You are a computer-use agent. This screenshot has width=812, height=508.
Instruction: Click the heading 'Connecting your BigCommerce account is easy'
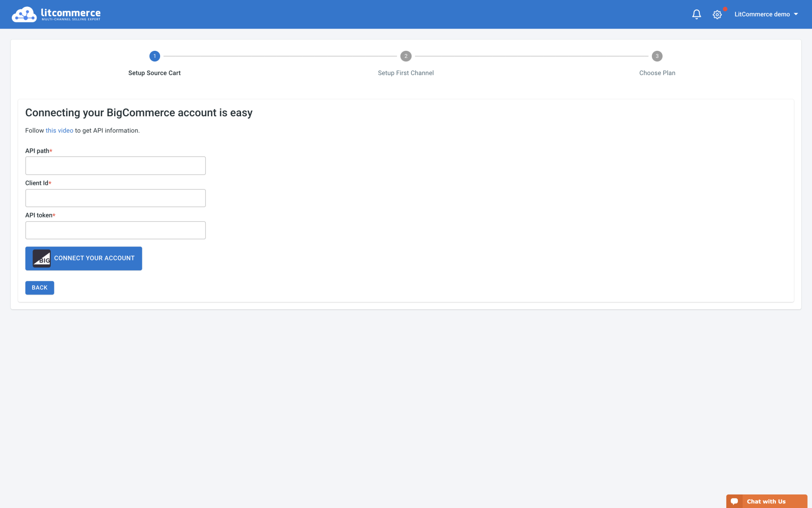139,113
